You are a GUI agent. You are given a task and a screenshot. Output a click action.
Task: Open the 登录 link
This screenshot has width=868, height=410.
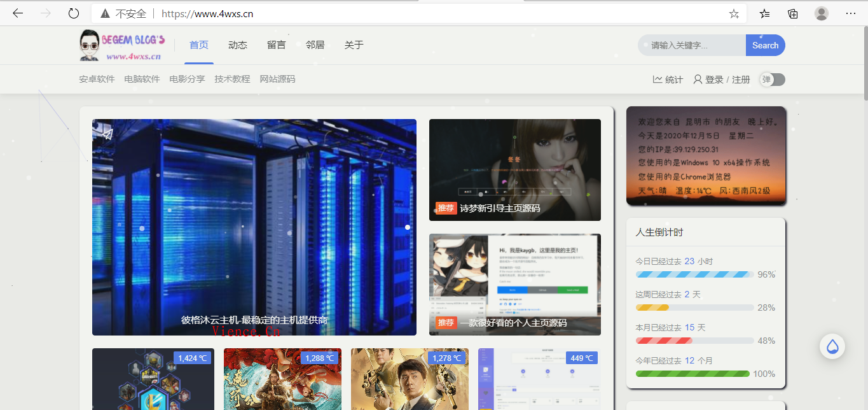pos(713,80)
